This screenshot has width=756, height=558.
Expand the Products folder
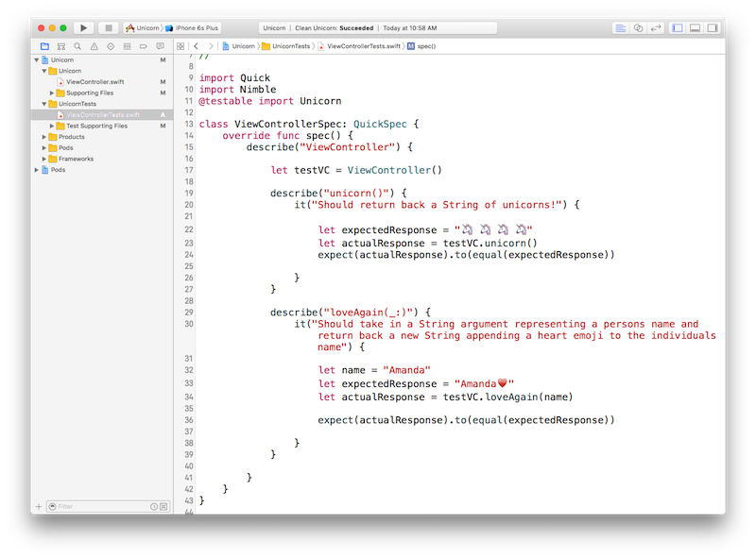point(44,137)
